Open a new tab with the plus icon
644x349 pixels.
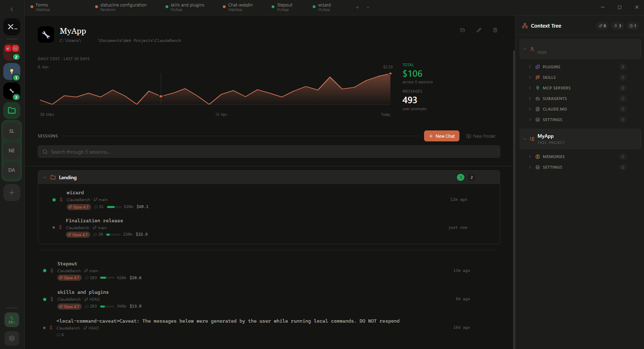click(x=357, y=7)
